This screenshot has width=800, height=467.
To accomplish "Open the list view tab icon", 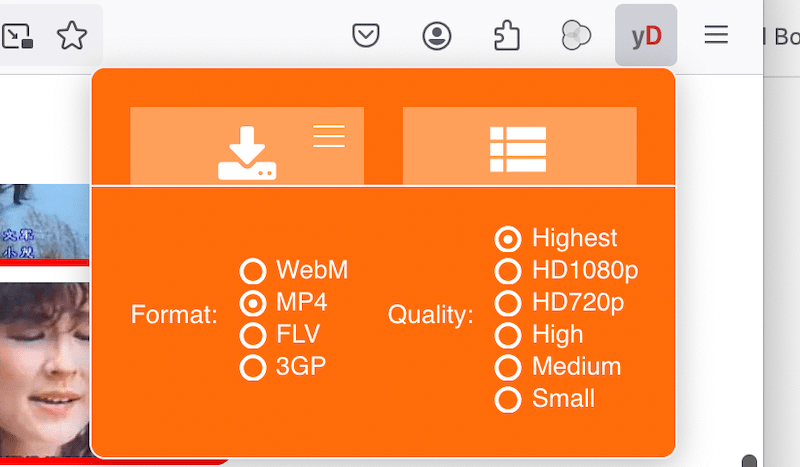I will pos(518,150).
